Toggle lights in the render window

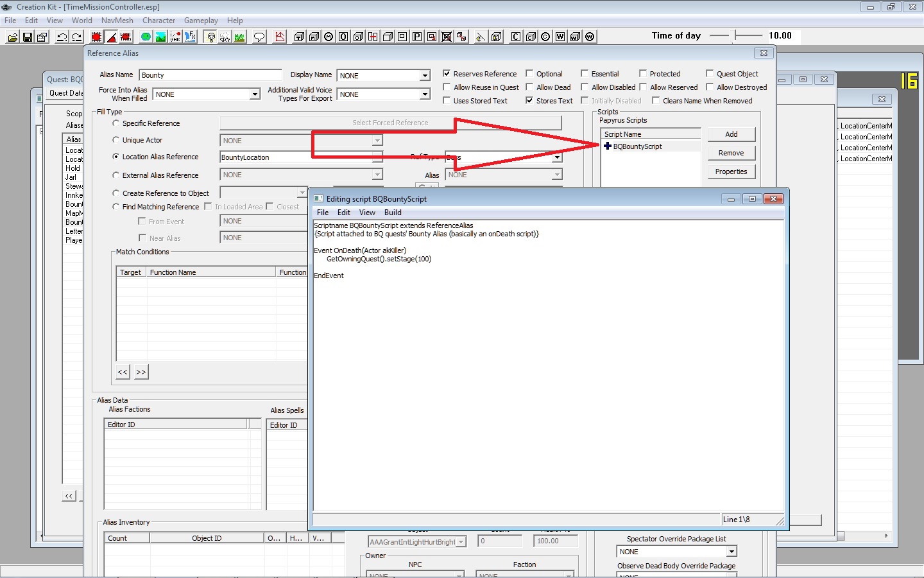[x=211, y=37]
